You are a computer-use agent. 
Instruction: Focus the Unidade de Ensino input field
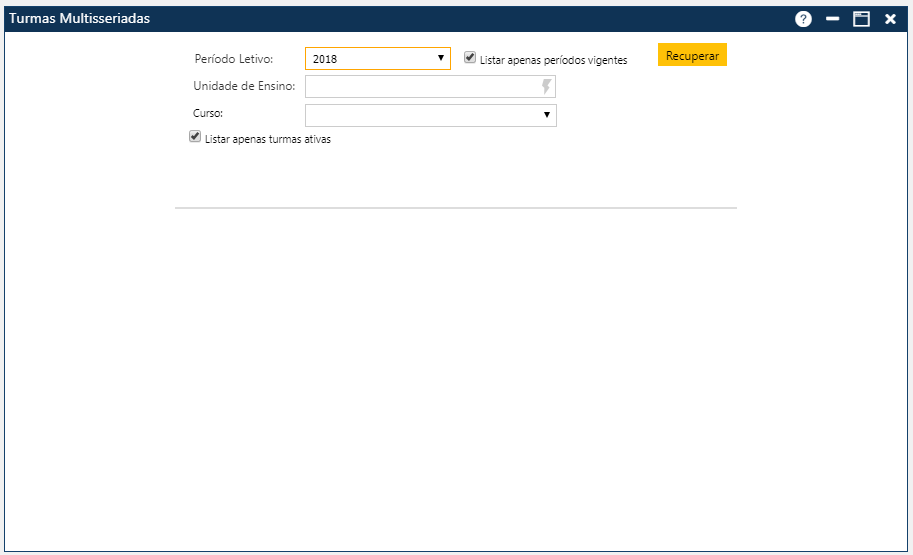coord(420,87)
